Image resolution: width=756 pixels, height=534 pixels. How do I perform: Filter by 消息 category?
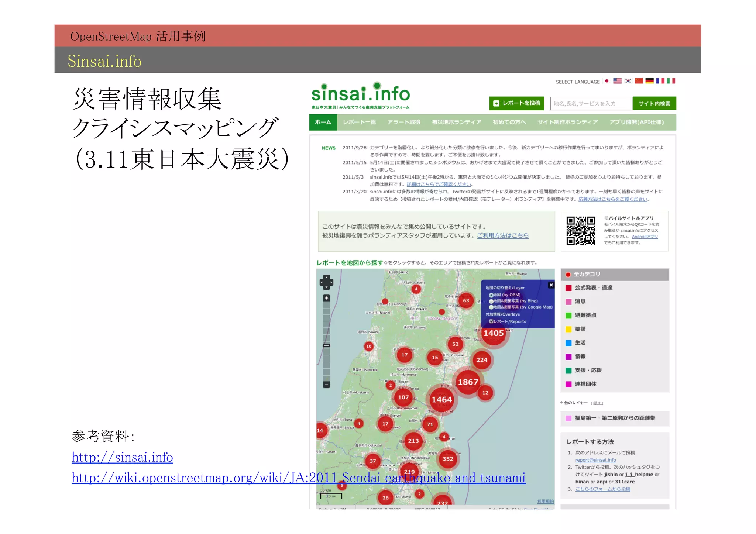point(615,302)
